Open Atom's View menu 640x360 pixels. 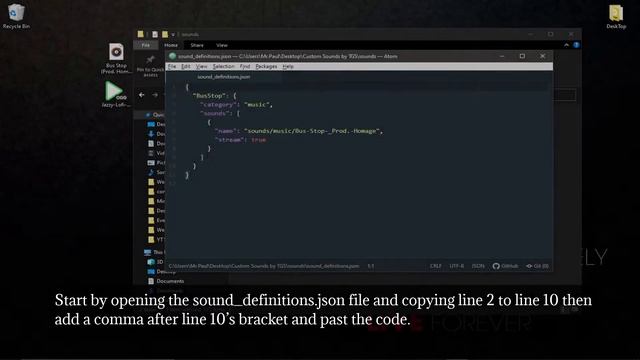coord(202,67)
